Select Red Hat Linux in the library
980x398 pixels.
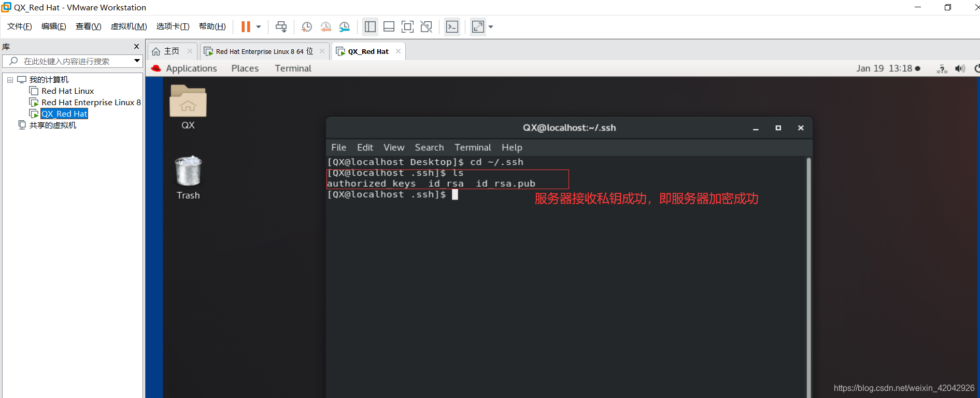pyautogui.click(x=67, y=91)
